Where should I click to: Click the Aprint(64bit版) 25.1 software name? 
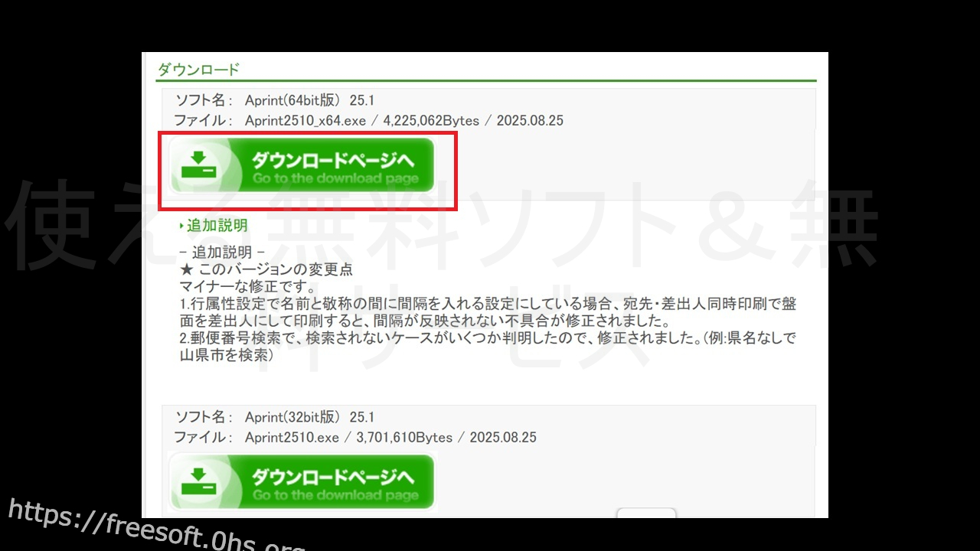309,100
